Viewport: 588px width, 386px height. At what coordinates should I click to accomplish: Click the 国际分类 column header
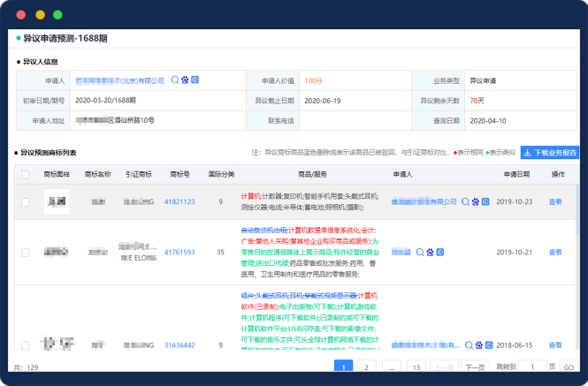coord(221,174)
